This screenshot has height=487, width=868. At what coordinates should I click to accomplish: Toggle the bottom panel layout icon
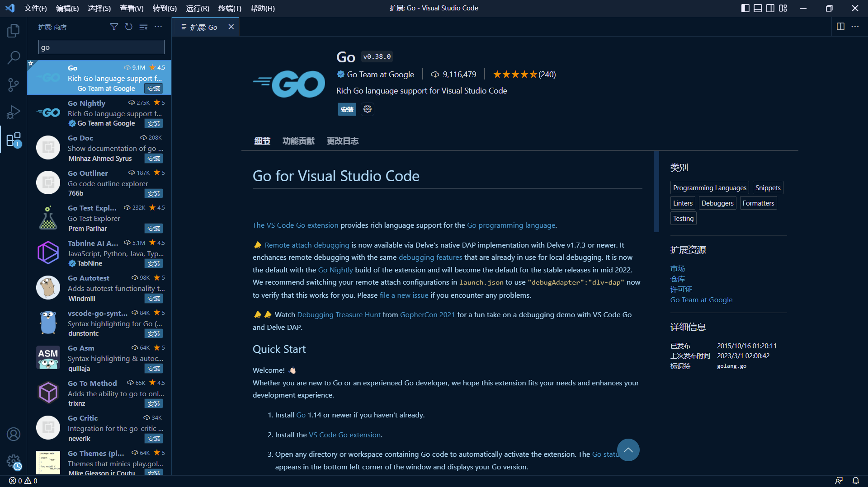(758, 8)
